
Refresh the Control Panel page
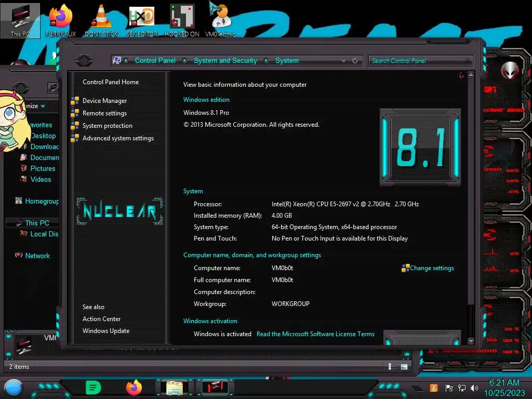tap(355, 61)
